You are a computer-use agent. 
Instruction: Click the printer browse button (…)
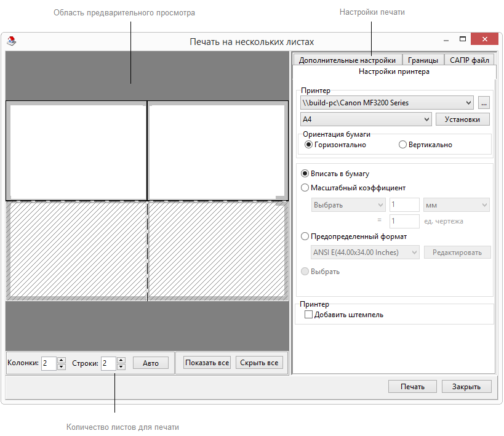click(x=484, y=103)
